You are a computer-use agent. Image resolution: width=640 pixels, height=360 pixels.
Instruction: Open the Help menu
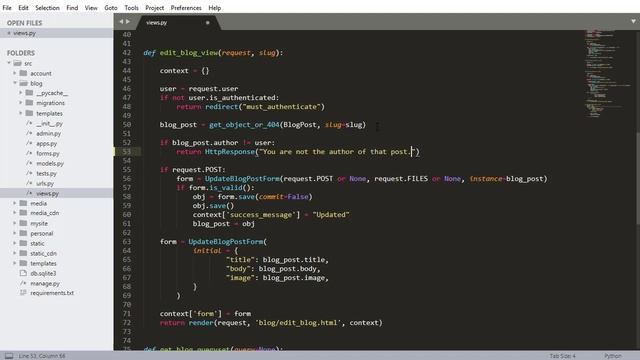pyautogui.click(x=215, y=8)
